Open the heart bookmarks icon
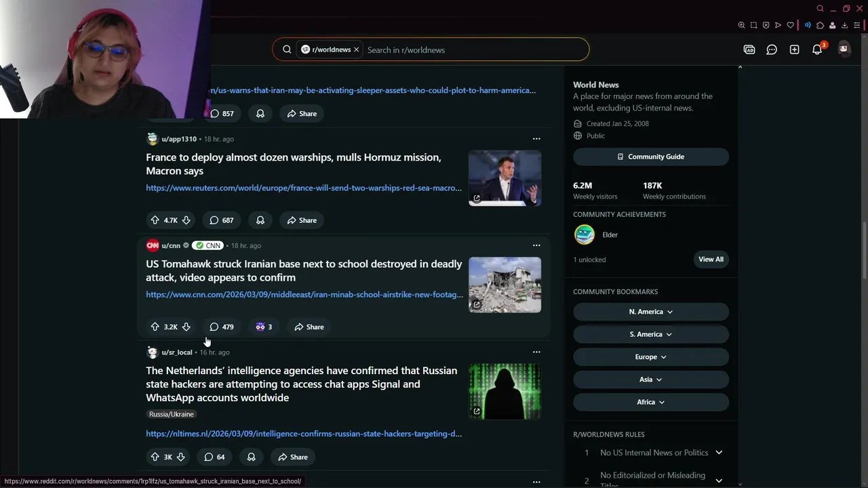The height and width of the screenshot is (488, 868). [x=790, y=25]
